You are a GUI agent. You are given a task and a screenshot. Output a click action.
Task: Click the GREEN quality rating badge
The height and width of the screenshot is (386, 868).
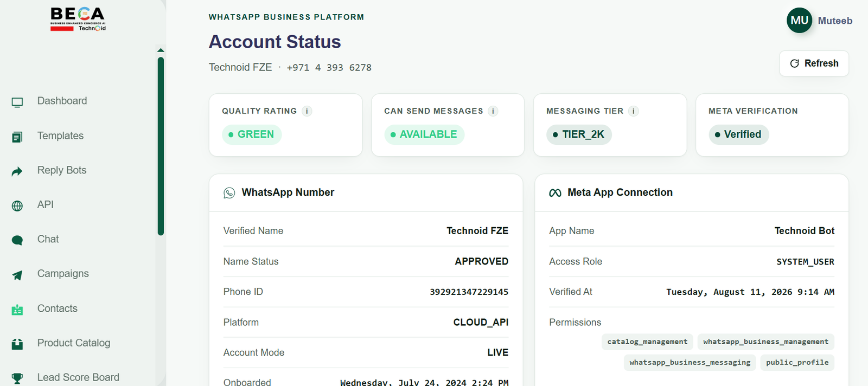coord(252,134)
